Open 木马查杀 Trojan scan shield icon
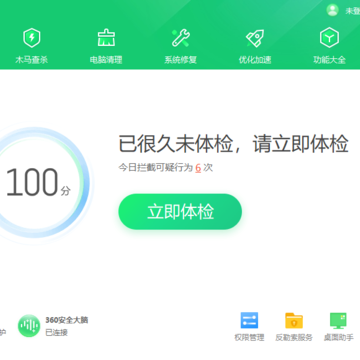 pyautogui.click(x=32, y=38)
